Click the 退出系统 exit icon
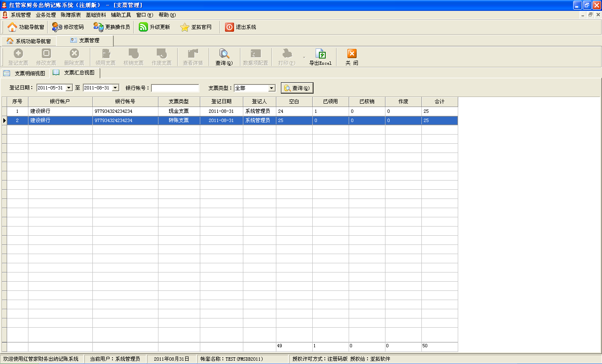 point(230,27)
